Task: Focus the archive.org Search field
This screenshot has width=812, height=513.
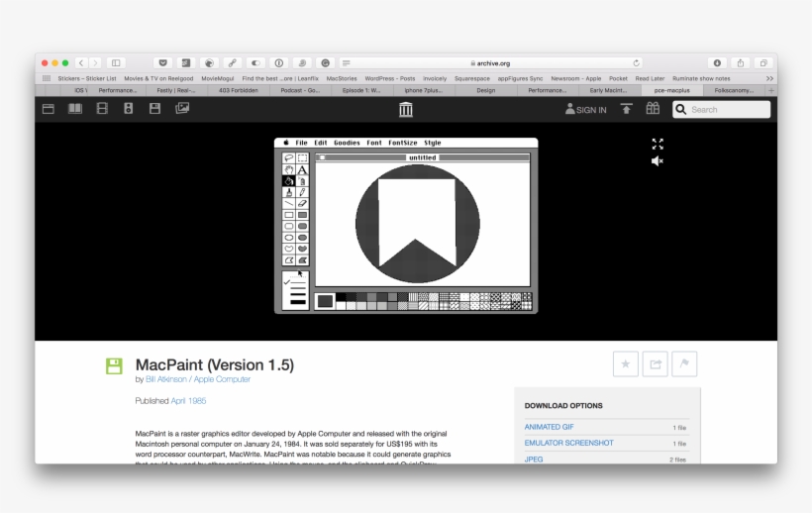Action: point(721,109)
